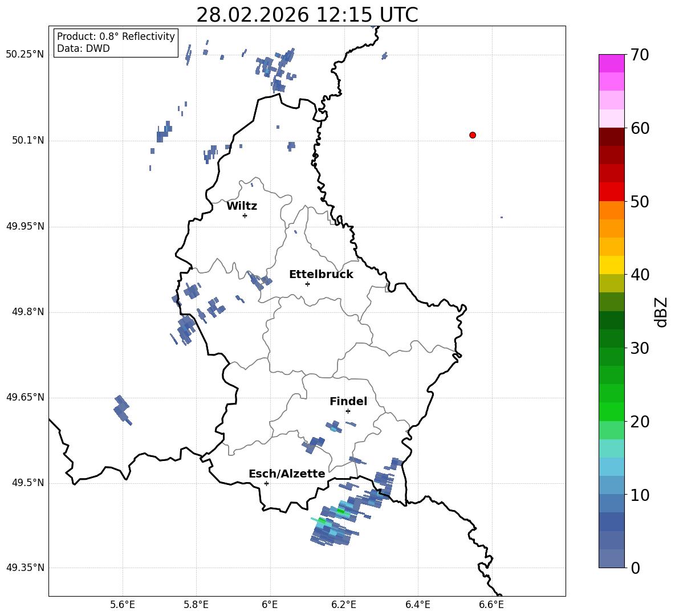Screen dimensions: 675x616
Task: Pick the orange swatch just below 50
Action: [x=611, y=210]
